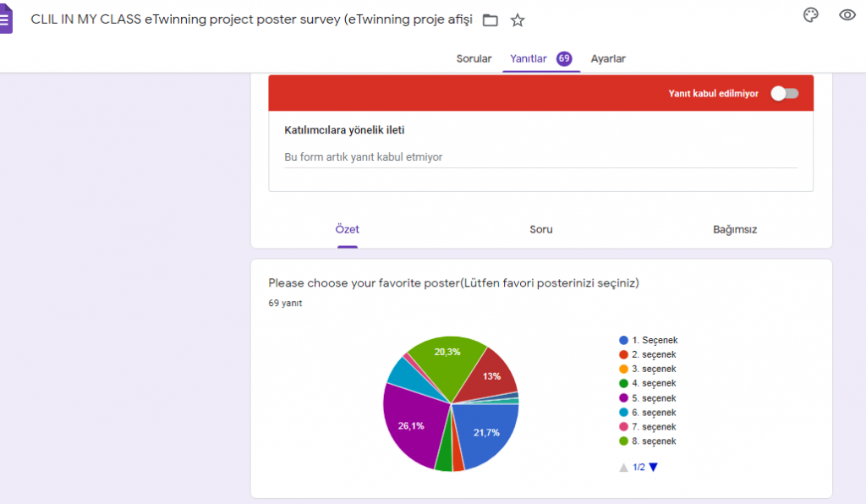Image resolution: width=866 pixels, height=504 pixels.
Task: Click the gray previous-page arrow in legend
Action: pos(623,466)
